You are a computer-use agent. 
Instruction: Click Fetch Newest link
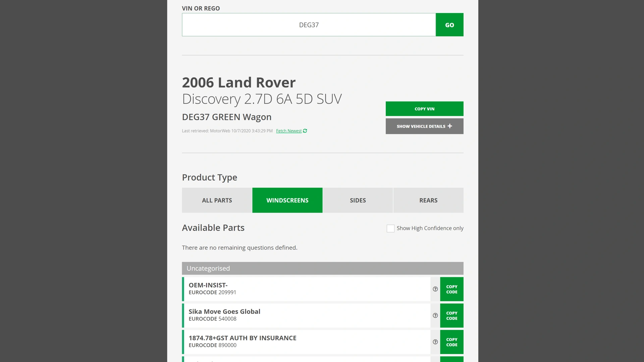[289, 131]
